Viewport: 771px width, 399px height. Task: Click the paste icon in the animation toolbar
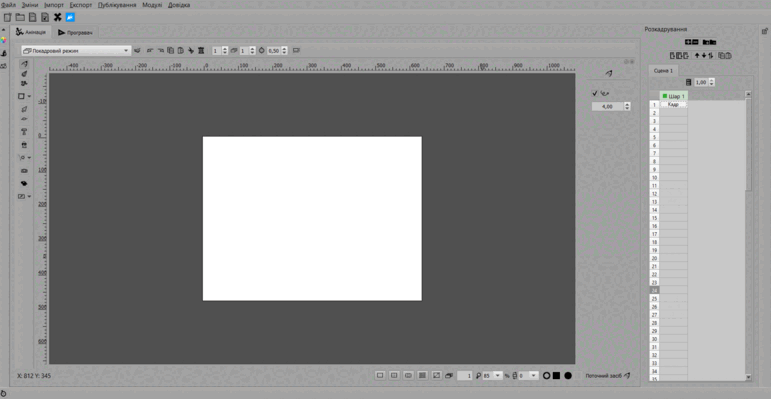[x=180, y=50]
